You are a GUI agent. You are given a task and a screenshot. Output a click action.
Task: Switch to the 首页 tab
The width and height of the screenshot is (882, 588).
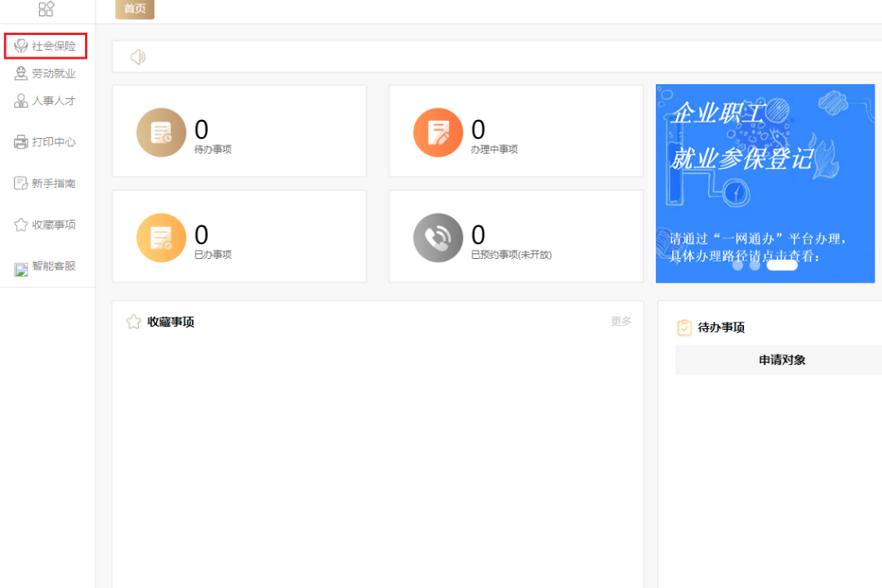coord(134,9)
